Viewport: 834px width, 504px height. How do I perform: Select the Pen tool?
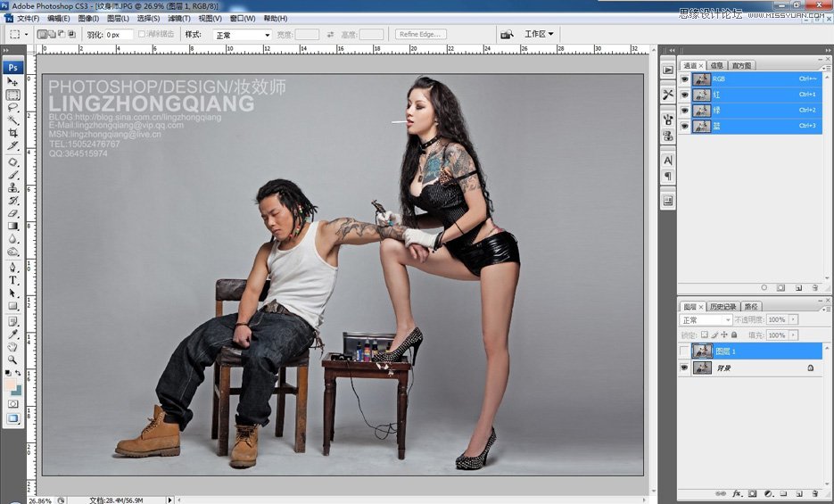12,268
